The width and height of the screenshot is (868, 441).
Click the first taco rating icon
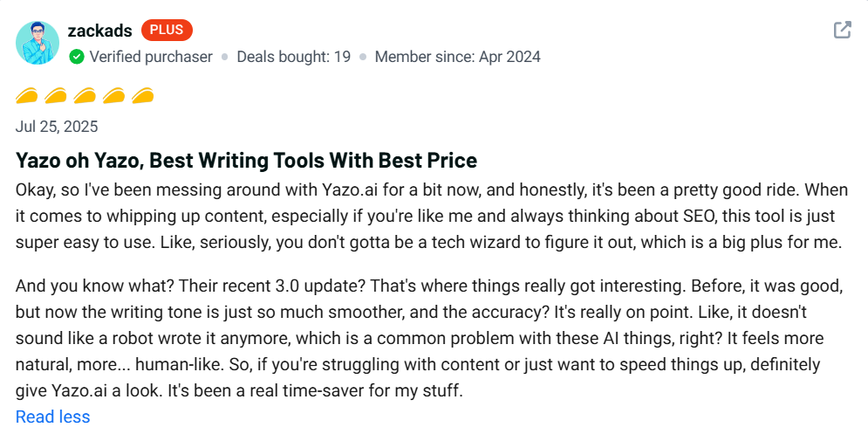[x=28, y=95]
